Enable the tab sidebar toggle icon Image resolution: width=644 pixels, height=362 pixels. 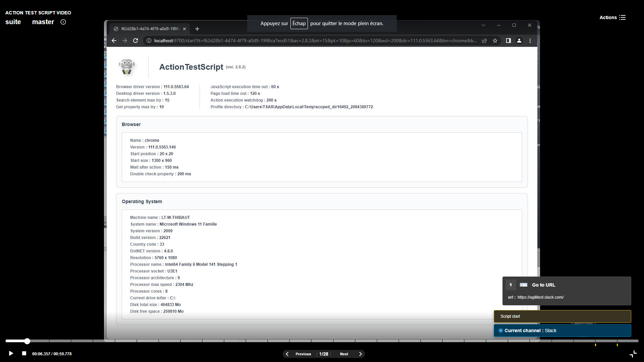point(508,40)
